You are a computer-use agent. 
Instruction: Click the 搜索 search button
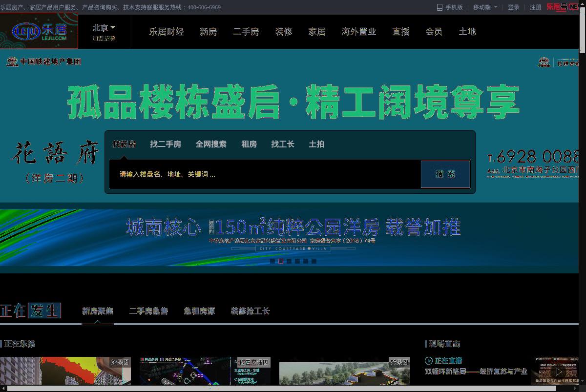tap(445, 174)
